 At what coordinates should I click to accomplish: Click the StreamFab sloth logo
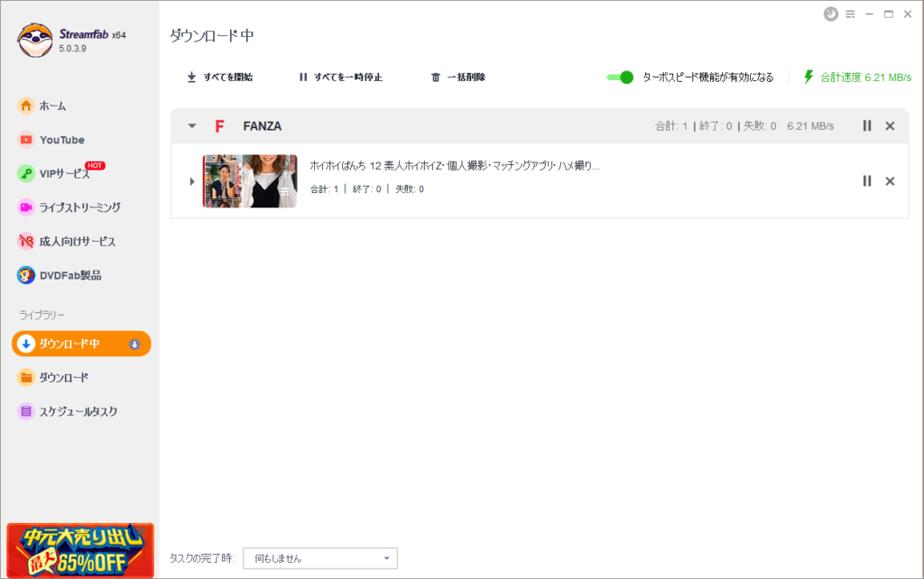coord(35,40)
